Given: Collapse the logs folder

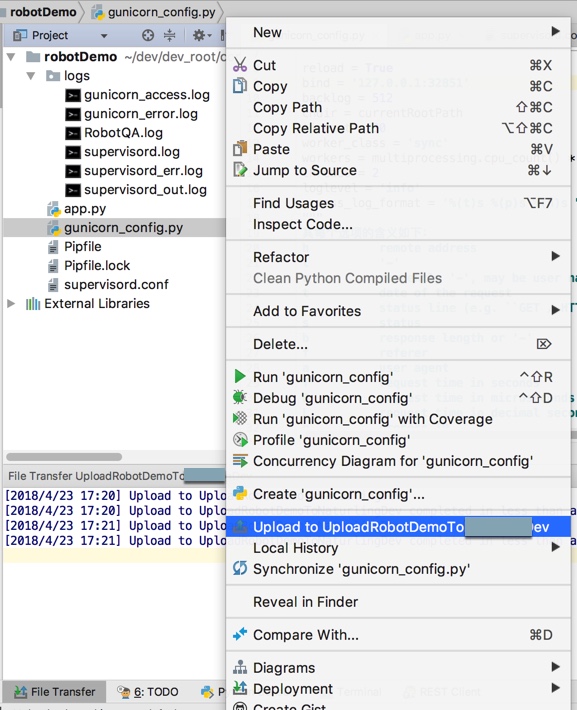Looking at the screenshot, I should pyautogui.click(x=31, y=76).
